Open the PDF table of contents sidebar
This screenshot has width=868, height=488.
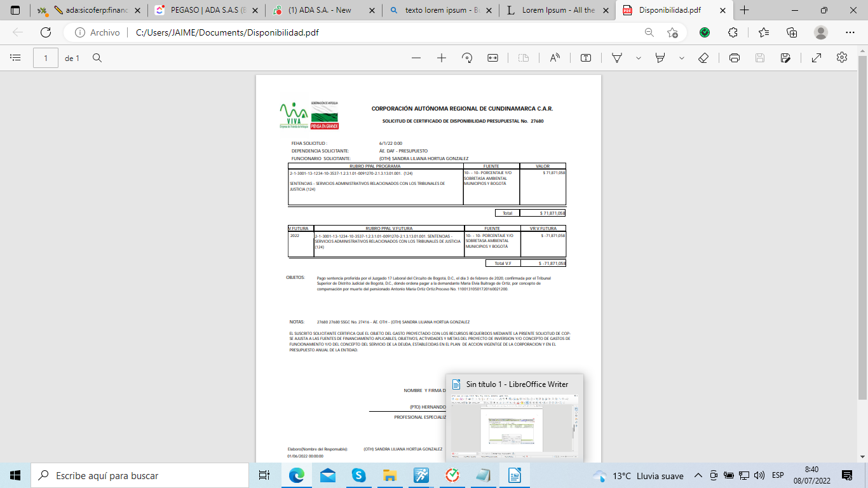16,58
